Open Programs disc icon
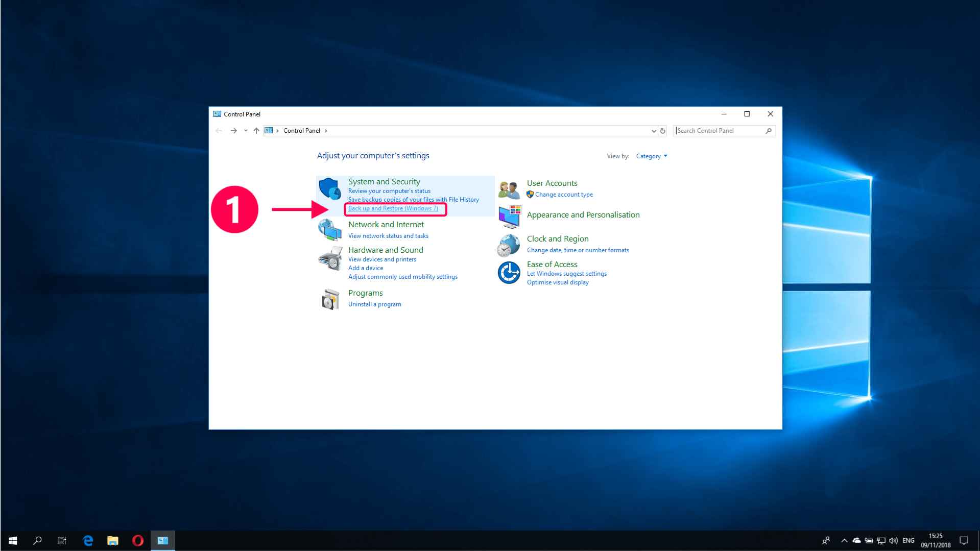The image size is (980, 551). [x=330, y=299]
